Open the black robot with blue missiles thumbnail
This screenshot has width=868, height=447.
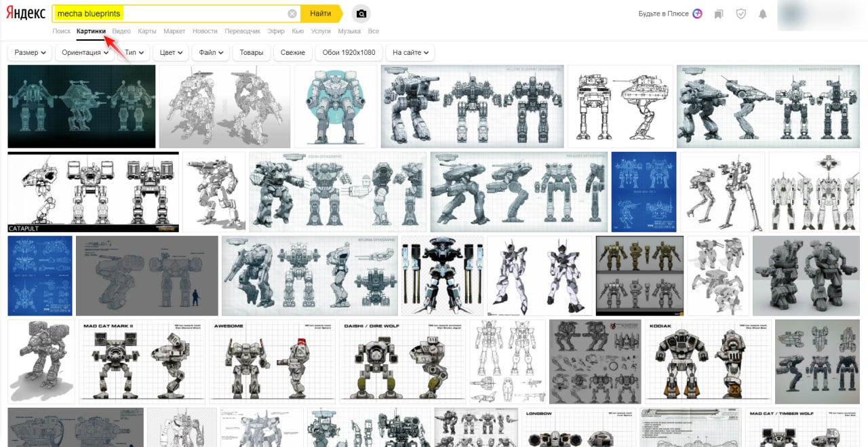pos(442,276)
